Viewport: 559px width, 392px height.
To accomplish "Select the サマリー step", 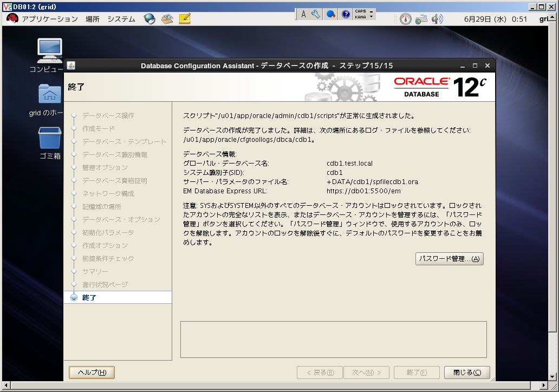I will tap(95, 272).
